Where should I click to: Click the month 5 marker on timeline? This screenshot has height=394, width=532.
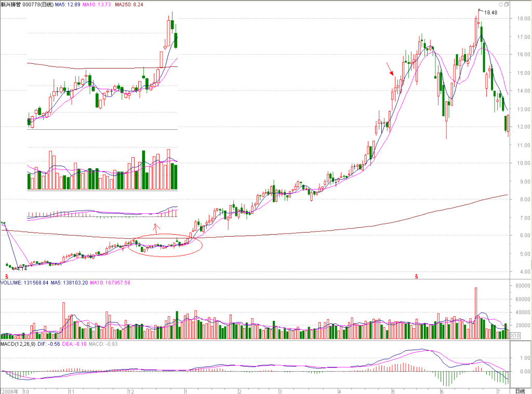click(x=394, y=391)
